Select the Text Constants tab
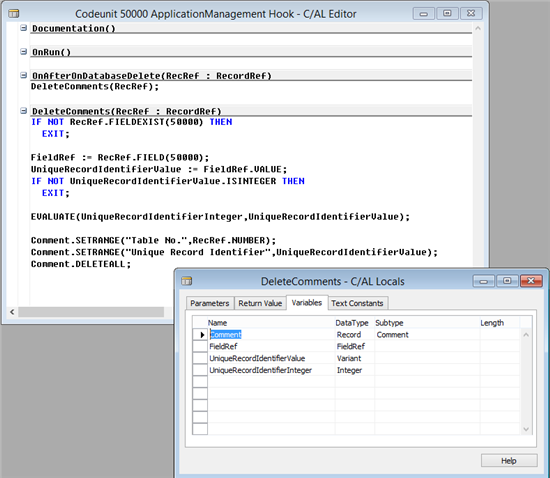This screenshot has height=478, width=550. (357, 303)
